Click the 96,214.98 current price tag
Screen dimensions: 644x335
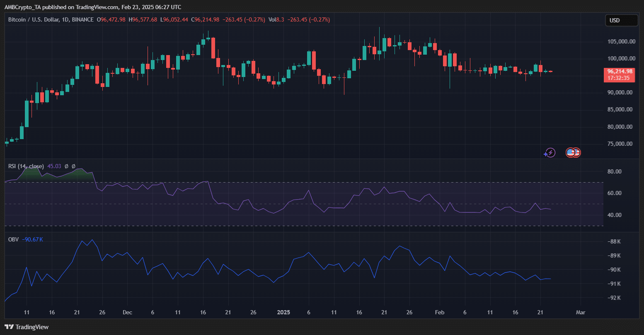click(x=620, y=71)
